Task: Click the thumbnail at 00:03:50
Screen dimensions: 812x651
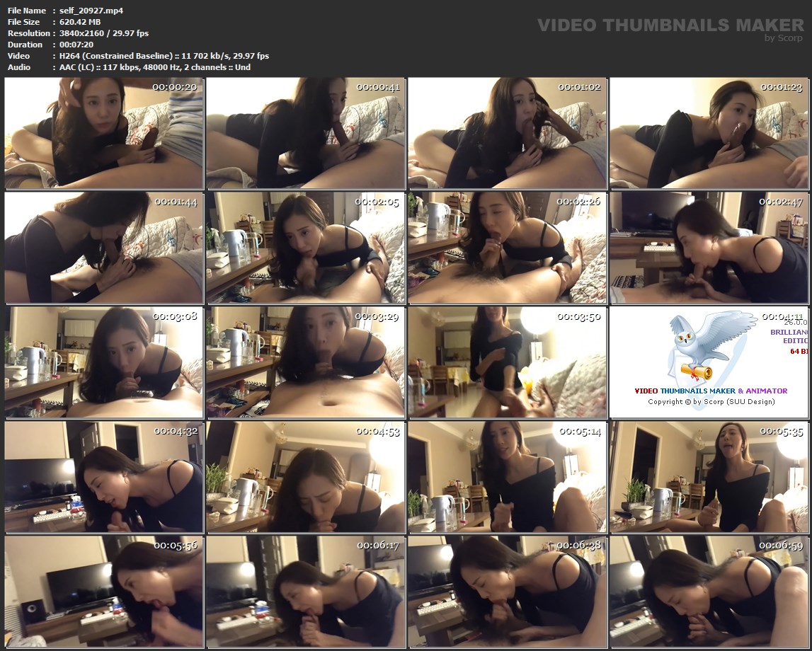Action: pos(508,362)
